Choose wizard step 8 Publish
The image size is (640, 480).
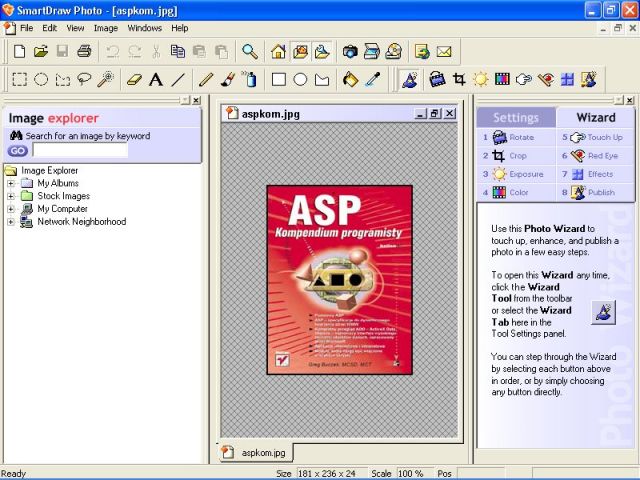click(x=595, y=192)
